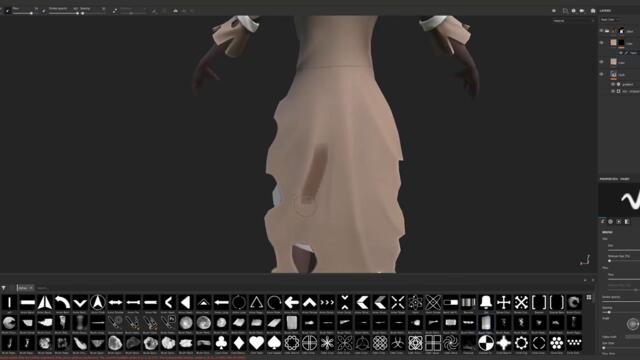Close the Alphas filter tab
The image size is (640, 360).
point(31,288)
